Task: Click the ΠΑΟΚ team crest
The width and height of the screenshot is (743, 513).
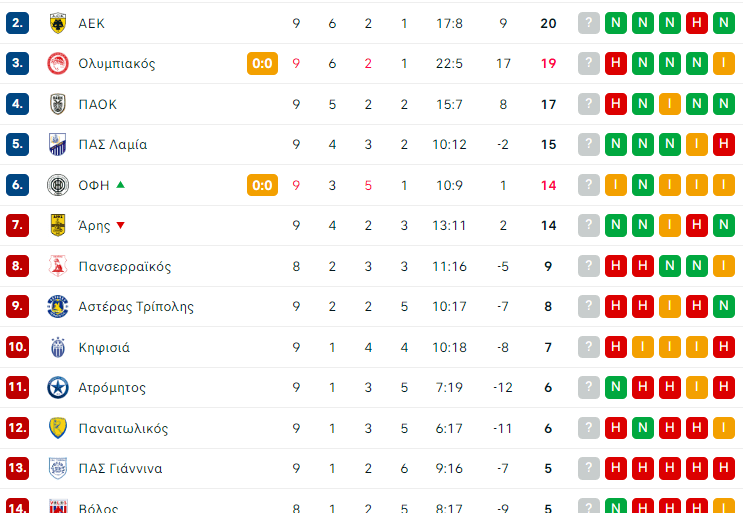Action: coord(57,104)
